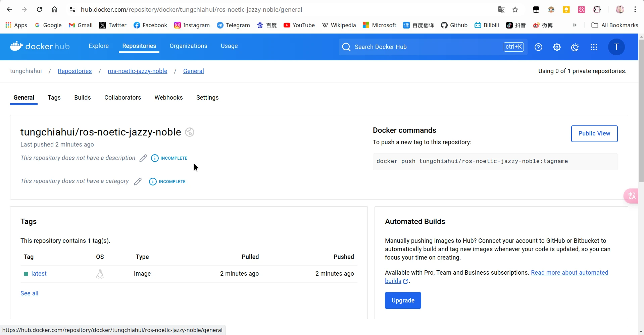
Task: Click the description INCOMPLETE label
Action: point(174,158)
